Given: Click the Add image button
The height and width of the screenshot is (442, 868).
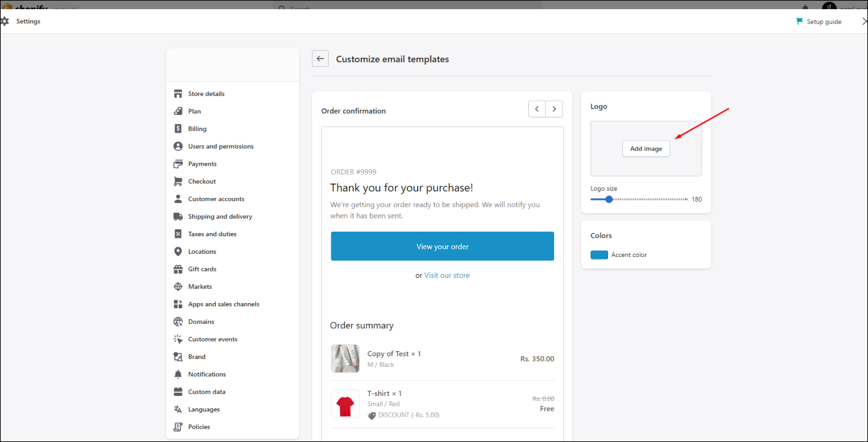Looking at the screenshot, I should tap(646, 149).
